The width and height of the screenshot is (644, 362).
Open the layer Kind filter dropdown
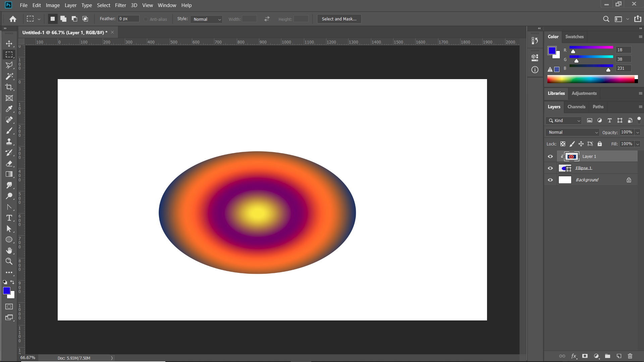click(x=563, y=120)
